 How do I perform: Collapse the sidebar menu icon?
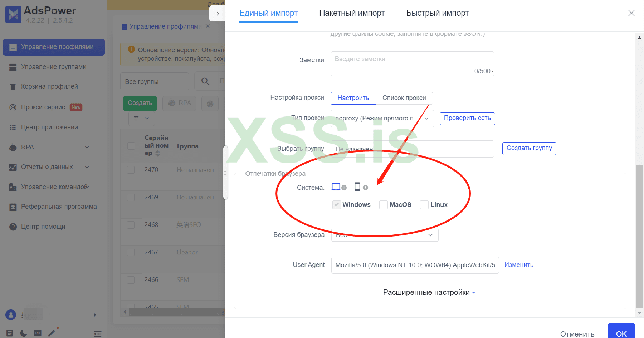coord(98,334)
